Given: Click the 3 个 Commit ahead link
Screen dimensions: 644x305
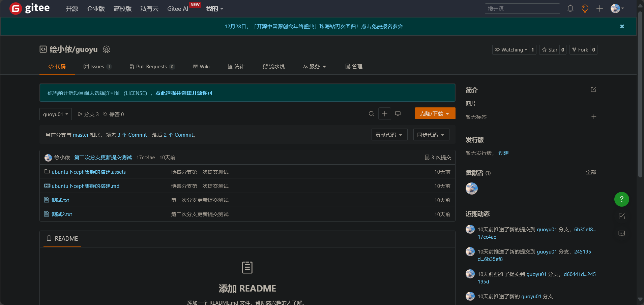Looking at the screenshot, I should pos(132,135).
